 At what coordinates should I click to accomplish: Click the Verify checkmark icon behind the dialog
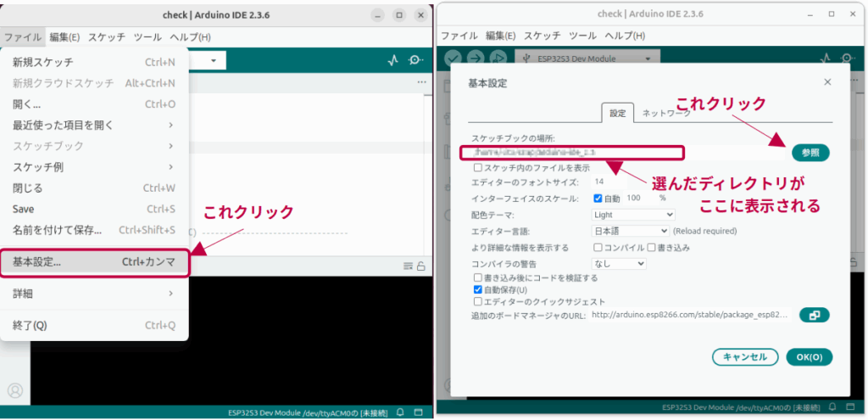click(x=453, y=59)
